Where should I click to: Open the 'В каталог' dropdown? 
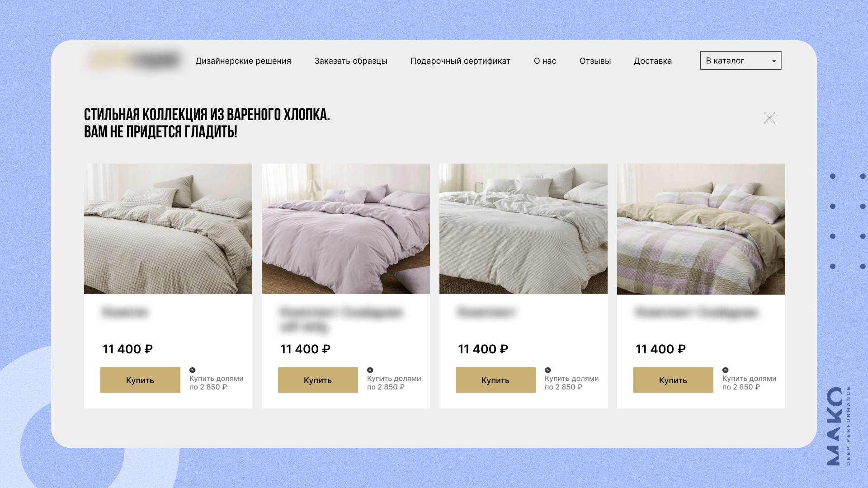point(741,60)
